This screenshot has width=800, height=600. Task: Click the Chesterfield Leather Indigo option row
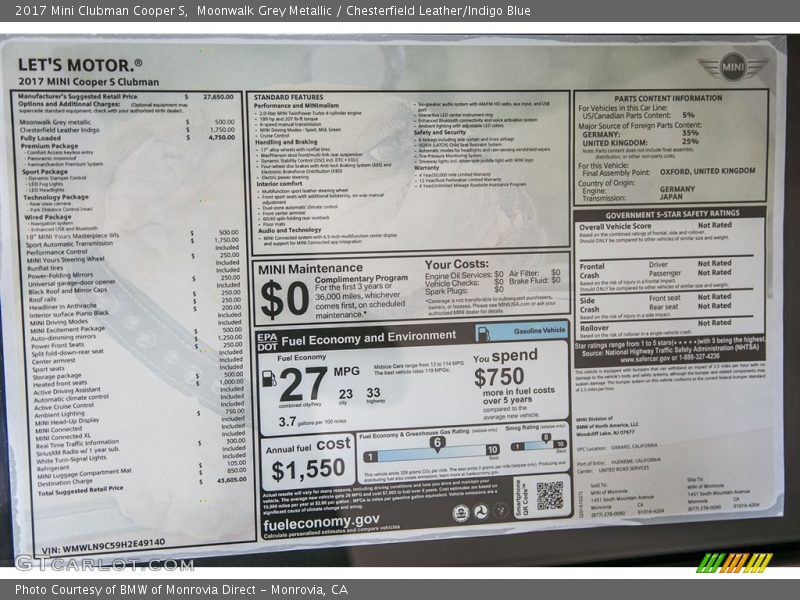[x=127, y=130]
